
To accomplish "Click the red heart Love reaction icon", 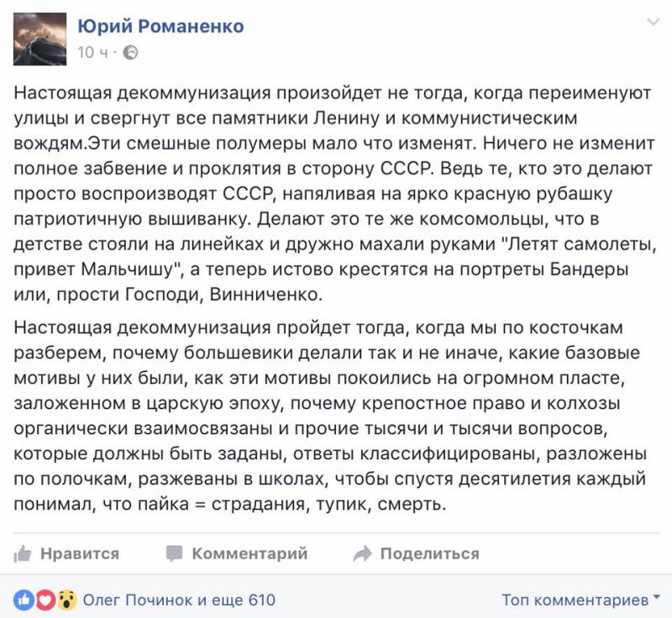I will coord(45,600).
